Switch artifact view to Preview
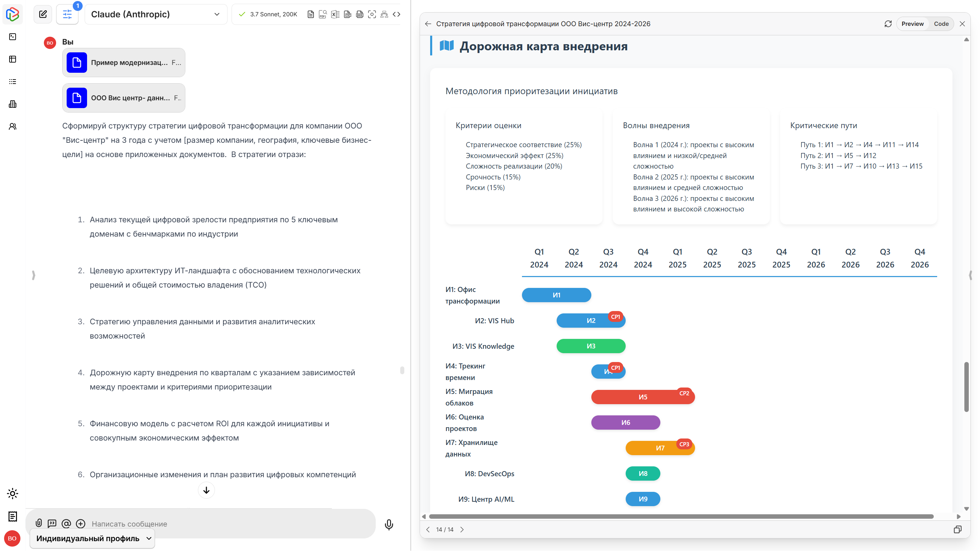 click(912, 23)
